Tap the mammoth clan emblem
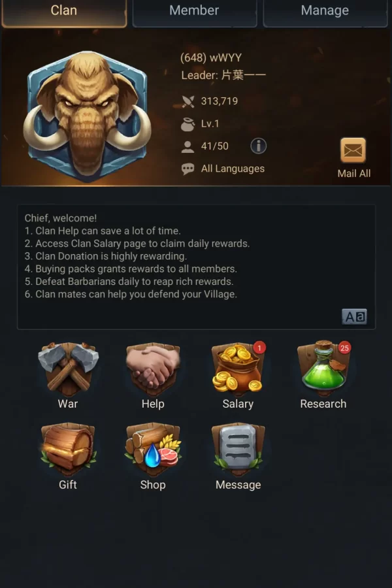Viewport: 392px width, 588px height. [x=87, y=116]
